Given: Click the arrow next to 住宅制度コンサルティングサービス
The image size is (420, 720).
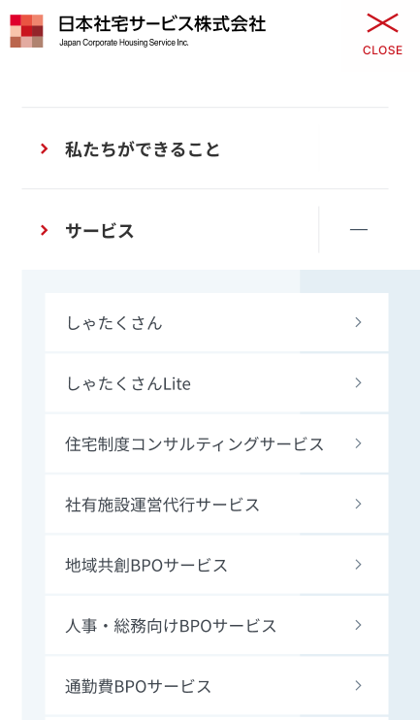Looking at the screenshot, I should pyautogui.click(x=358, y=443).
